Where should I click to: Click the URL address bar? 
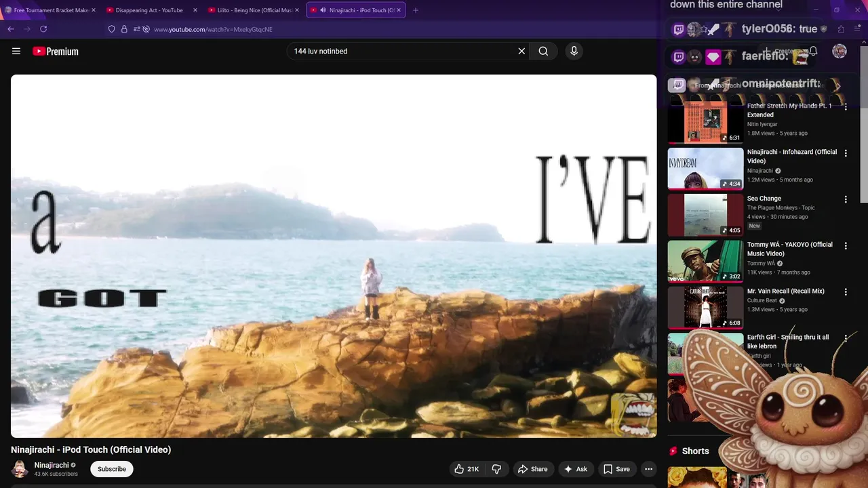380,29
